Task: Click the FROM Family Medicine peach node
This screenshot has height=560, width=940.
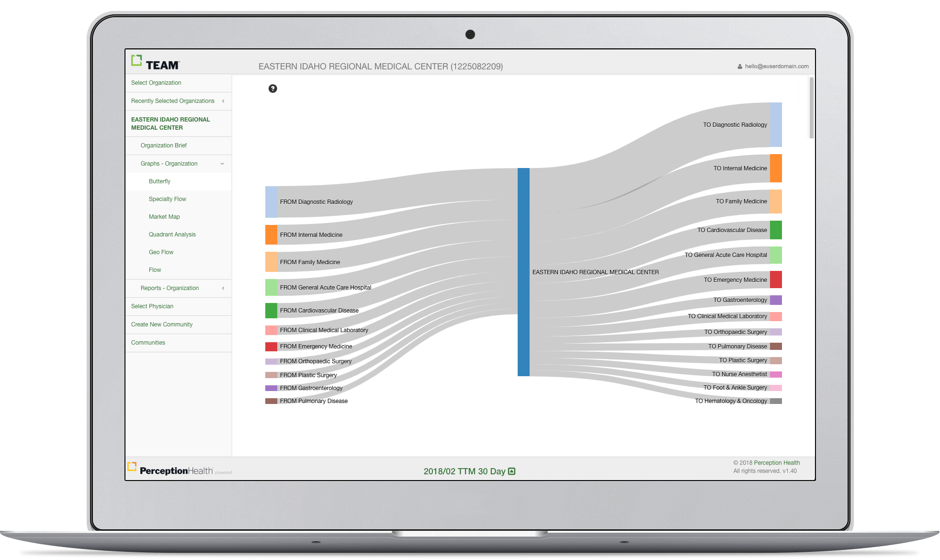Action: tap(271, 262)
